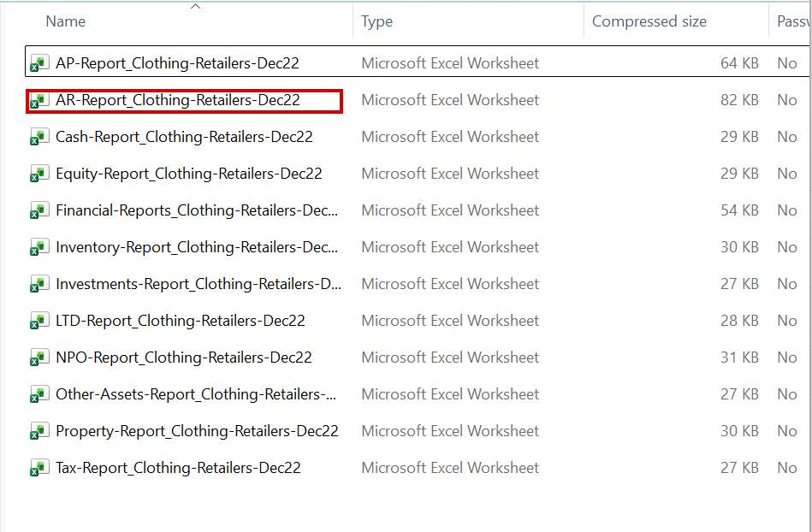
Task: Click the Excel icon of Cash-Report file
Action: pyautogui.click(x=40, y=137)
